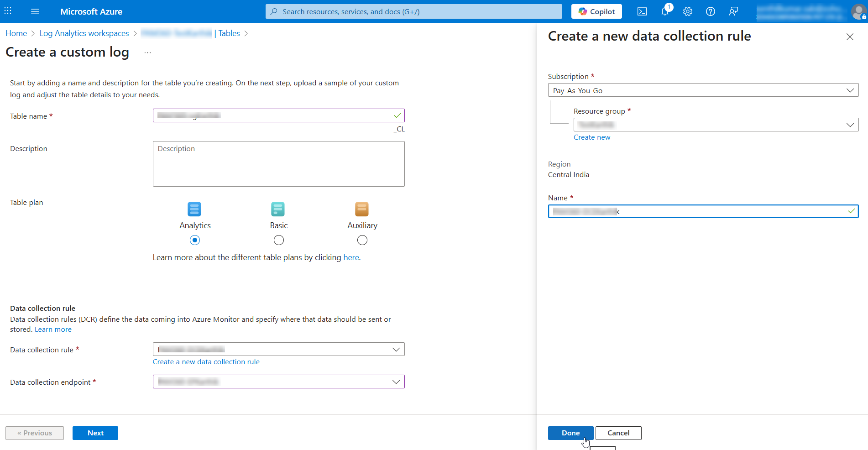The height and width of the screenshot is (450, 868).
Task: Select the Basic table plan
Action: click(x=278, y=240)
